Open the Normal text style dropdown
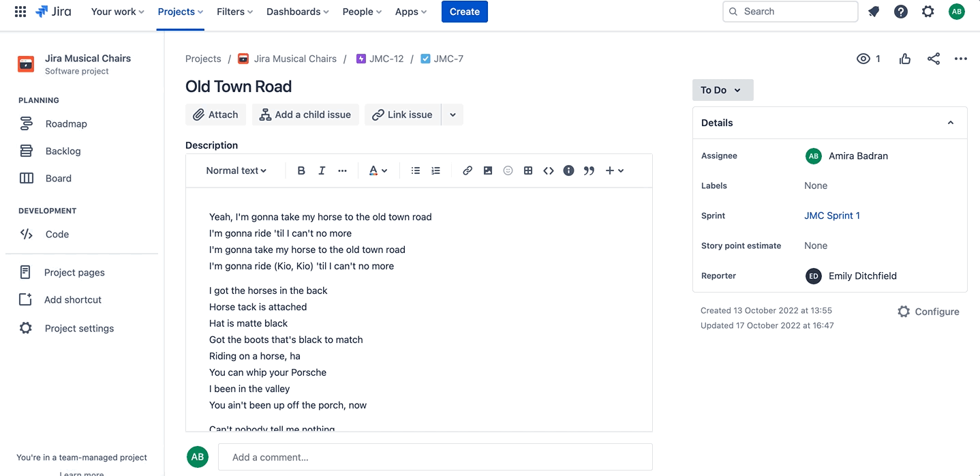The width and height of the screenshot is (980, 476). pos(236,170)
